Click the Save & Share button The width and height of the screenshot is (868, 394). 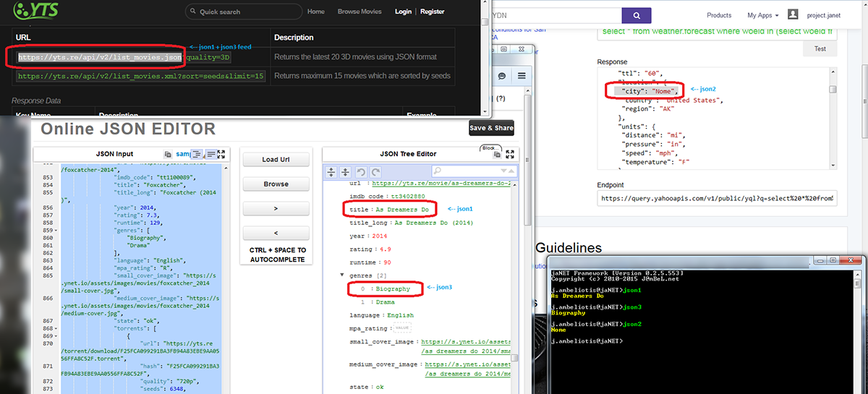[492, 128]
